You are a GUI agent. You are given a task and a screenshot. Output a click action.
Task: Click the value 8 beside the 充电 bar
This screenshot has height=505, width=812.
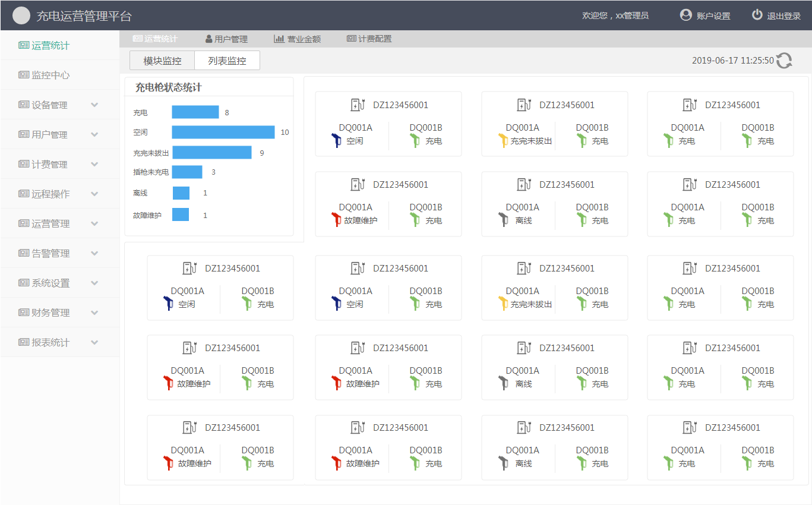click(x=227, y=113)
